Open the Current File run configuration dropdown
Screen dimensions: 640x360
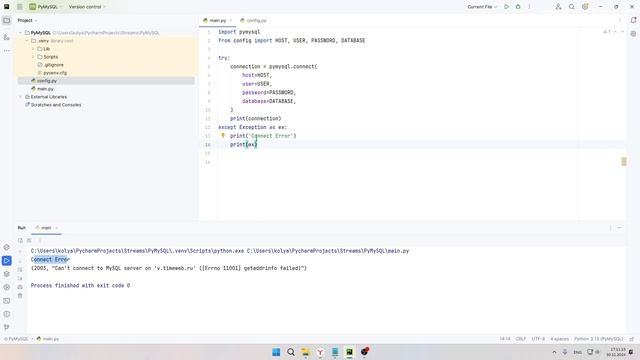(x=482, y=7)
